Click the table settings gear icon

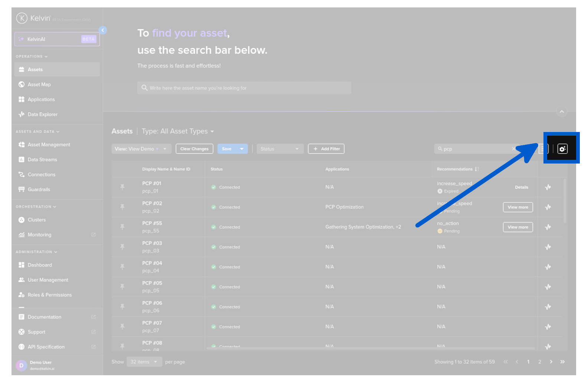click(x=562, y=149)
